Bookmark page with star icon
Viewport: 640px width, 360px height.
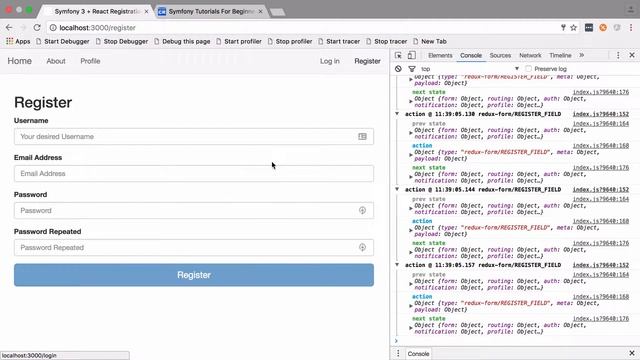pyautogui.click(x=573, y=27)
